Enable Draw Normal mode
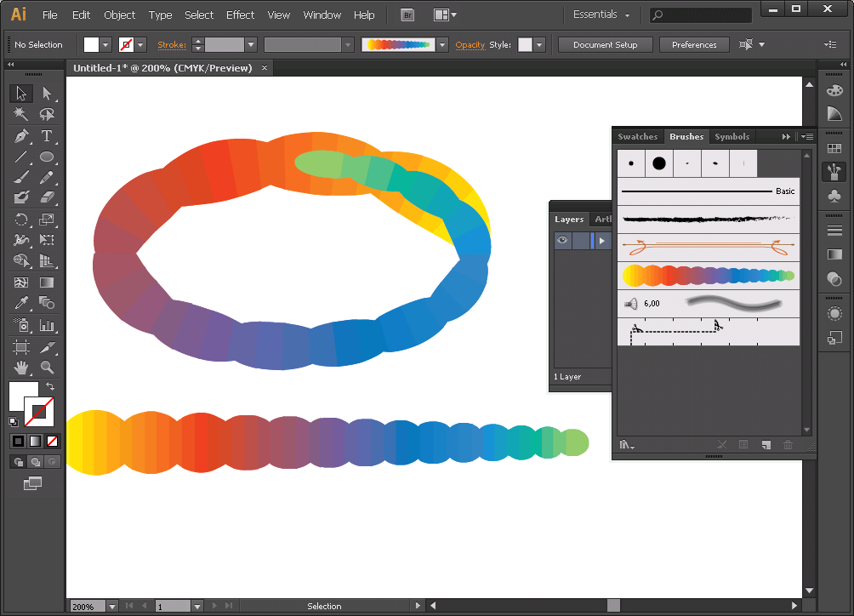Viewport: 854px width, 616px height. [x=19, y=462]
